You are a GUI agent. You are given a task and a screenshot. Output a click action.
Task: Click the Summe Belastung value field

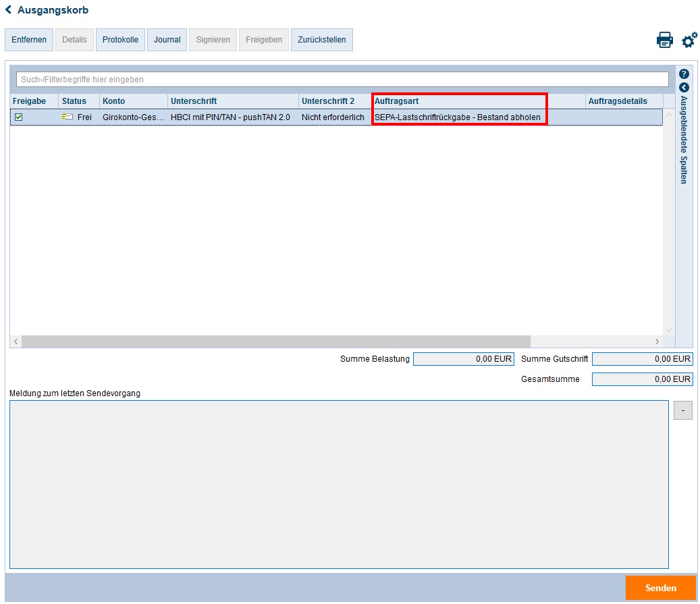463,359
